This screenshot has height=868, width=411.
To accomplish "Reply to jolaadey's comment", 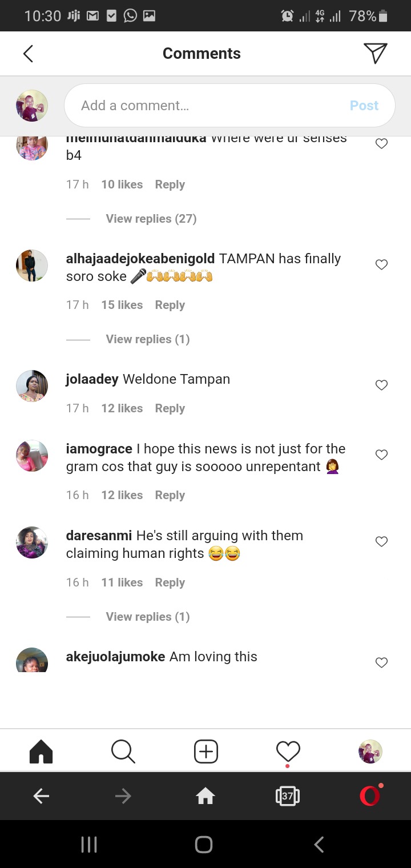I will pyautogui.click(x=170, y=408).
